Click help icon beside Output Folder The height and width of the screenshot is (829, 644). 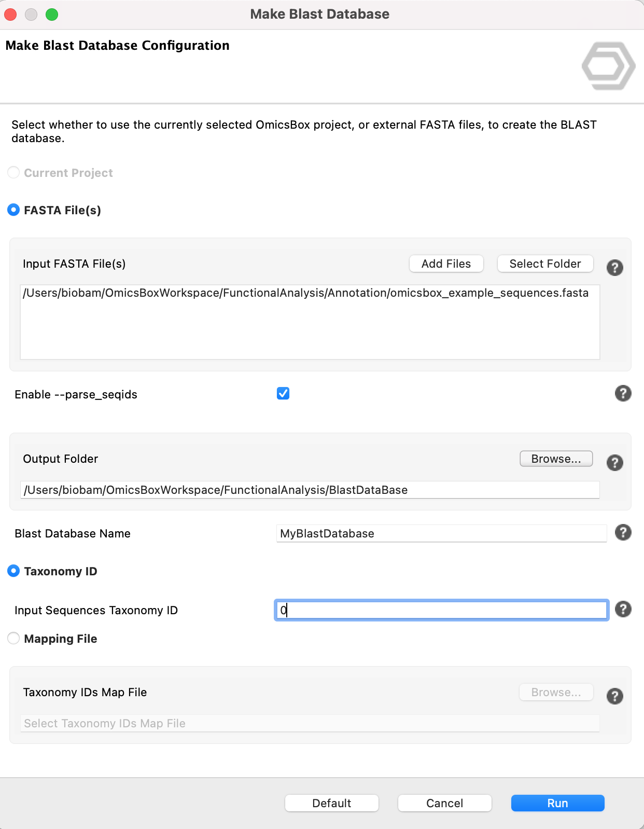614,463
